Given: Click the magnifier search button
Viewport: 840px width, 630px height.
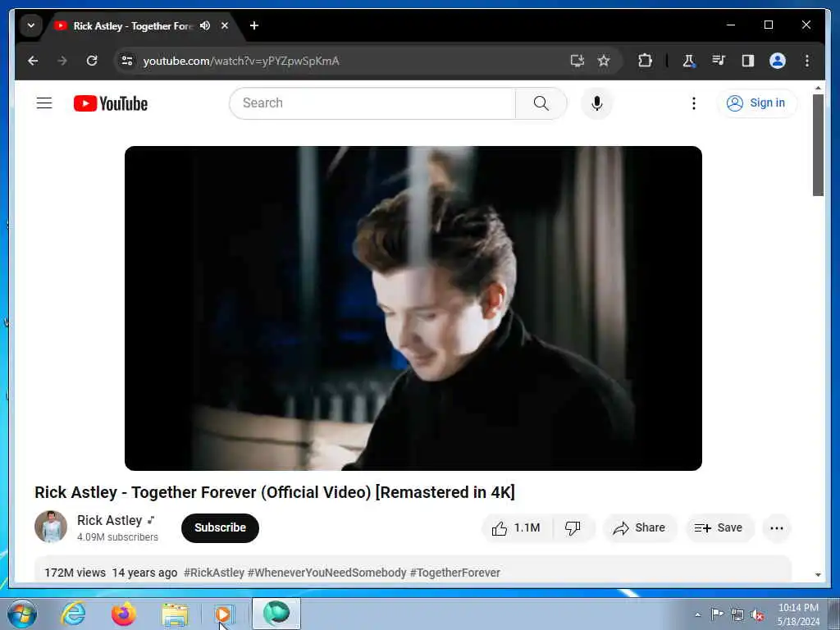Looking at the screenshot, I should pyautogui.click(x=541, y=103).
